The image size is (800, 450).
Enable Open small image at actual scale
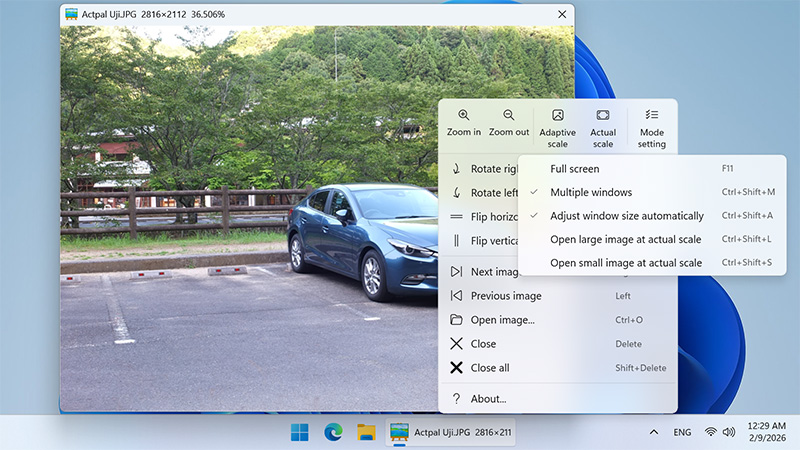tap(625, 263)
